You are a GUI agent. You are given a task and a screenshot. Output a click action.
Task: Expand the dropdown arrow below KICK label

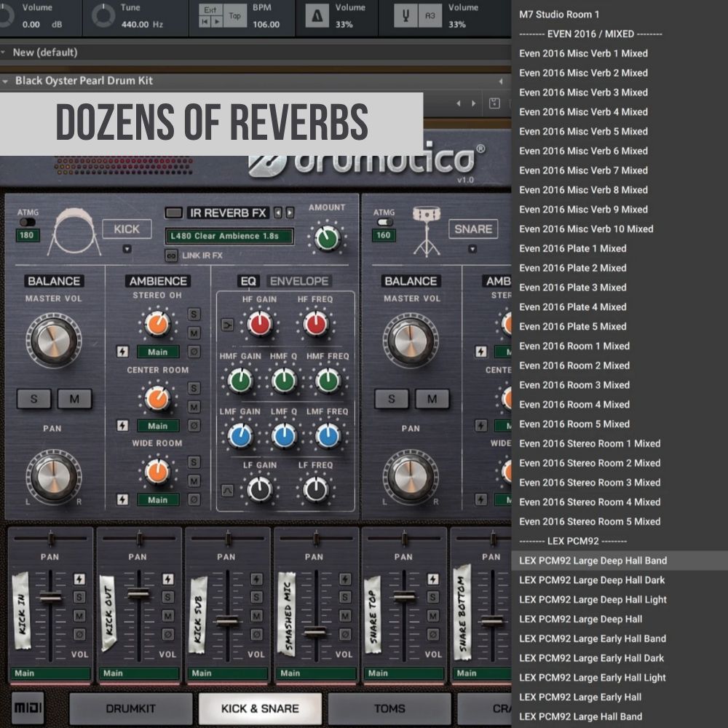click(x=127, y=249)
